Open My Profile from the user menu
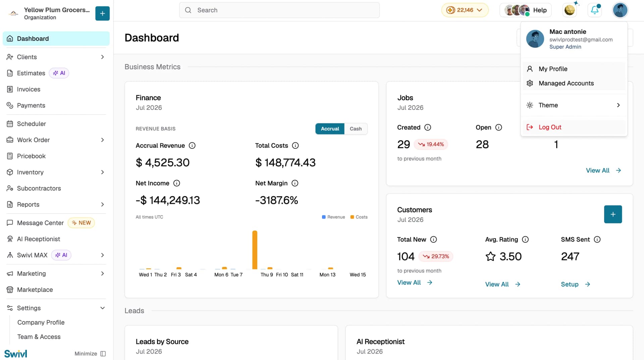The width and height of the screenshot is (644, 360). tap(574, 69)
